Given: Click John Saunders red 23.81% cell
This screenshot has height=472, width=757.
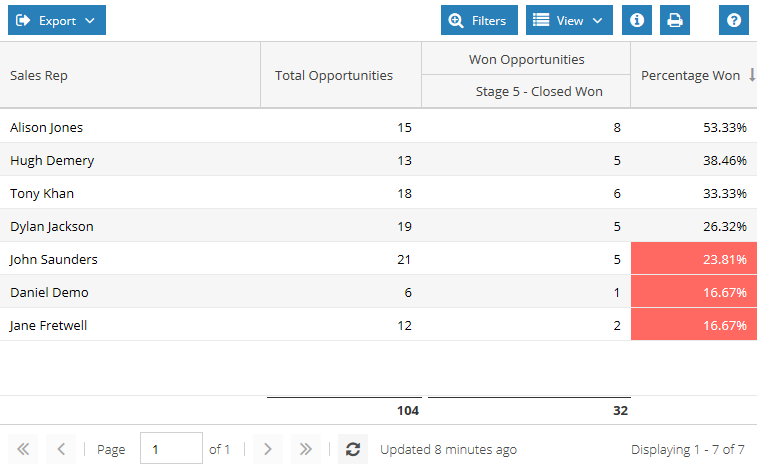Looking at the screenshot, I should tap(694, 259).
